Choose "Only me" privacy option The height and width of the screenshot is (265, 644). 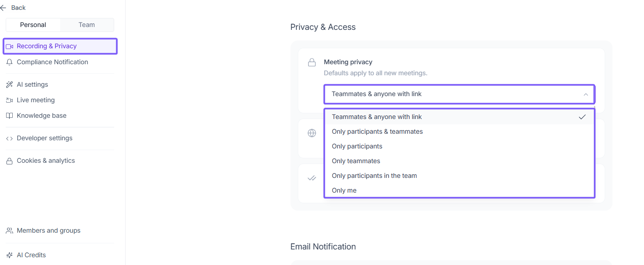[344, 191]
